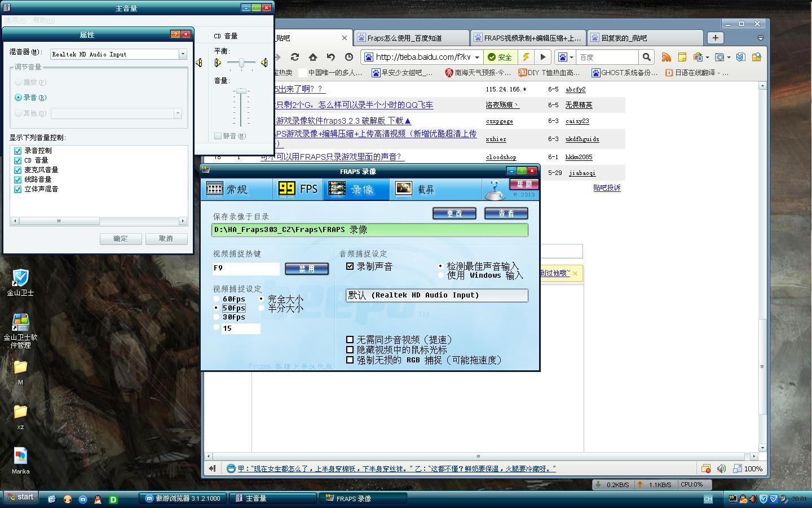Open the search engine selector dropdown
This screenshot has width=812, height=508.
(x=571, y=57)
